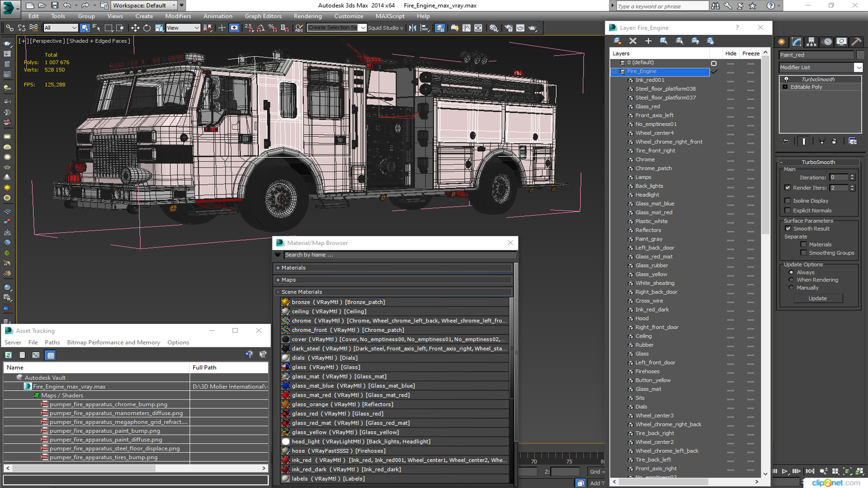The image size is (868, 488).
Task: Open the Modifiers menu in menu bar
Action: [x=177, y=16]
